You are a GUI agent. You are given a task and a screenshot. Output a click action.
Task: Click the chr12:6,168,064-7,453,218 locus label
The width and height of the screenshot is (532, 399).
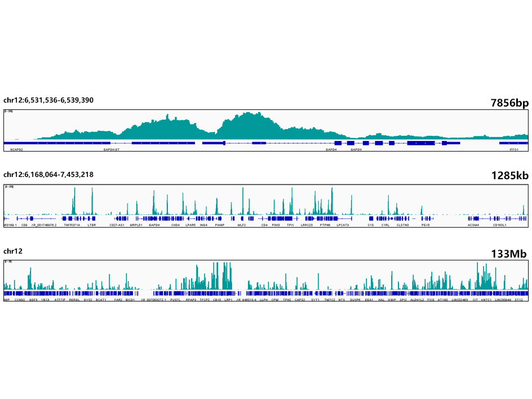48,175
